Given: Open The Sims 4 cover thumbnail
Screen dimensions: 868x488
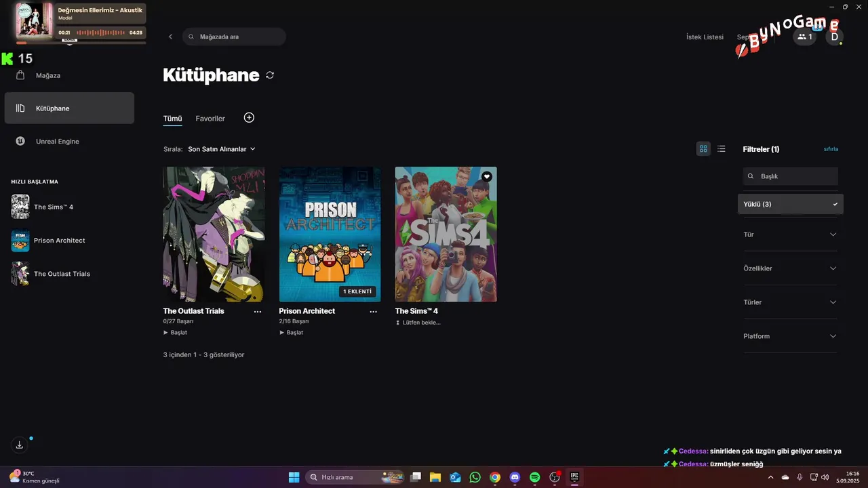Looking at the screenshot, I should [x=446, y=234].
